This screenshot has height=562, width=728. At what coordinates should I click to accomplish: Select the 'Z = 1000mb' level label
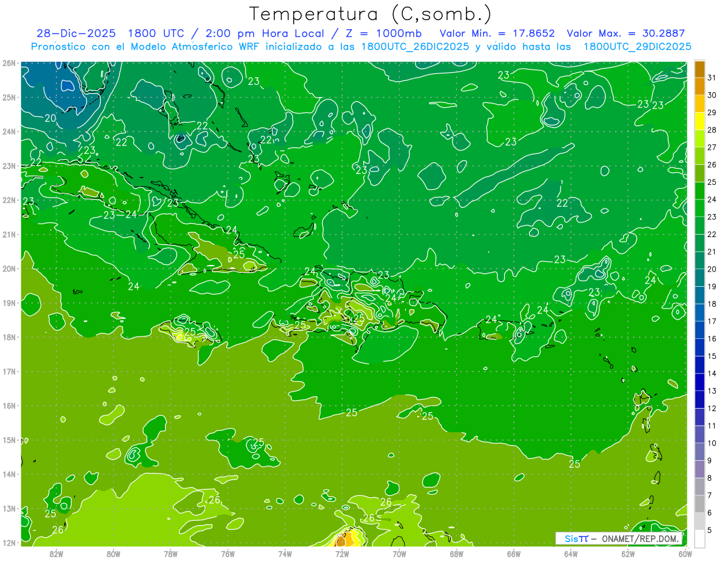click(383, 33)
